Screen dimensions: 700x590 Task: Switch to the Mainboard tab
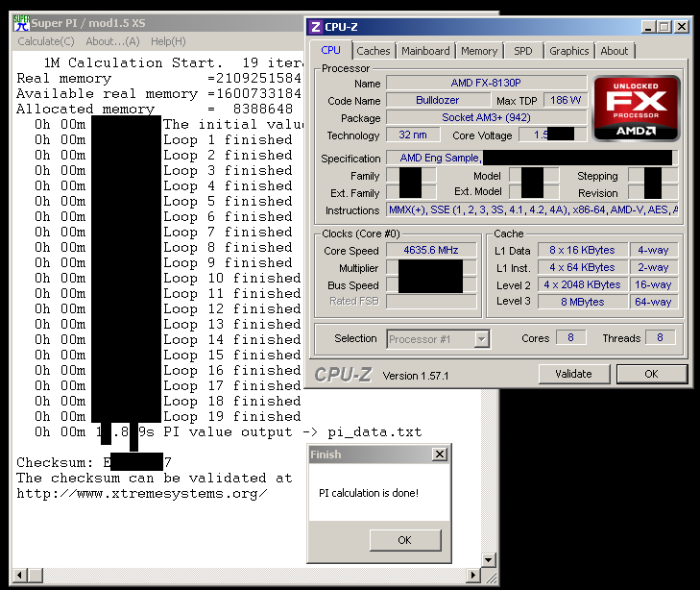[x=425, y=51]
